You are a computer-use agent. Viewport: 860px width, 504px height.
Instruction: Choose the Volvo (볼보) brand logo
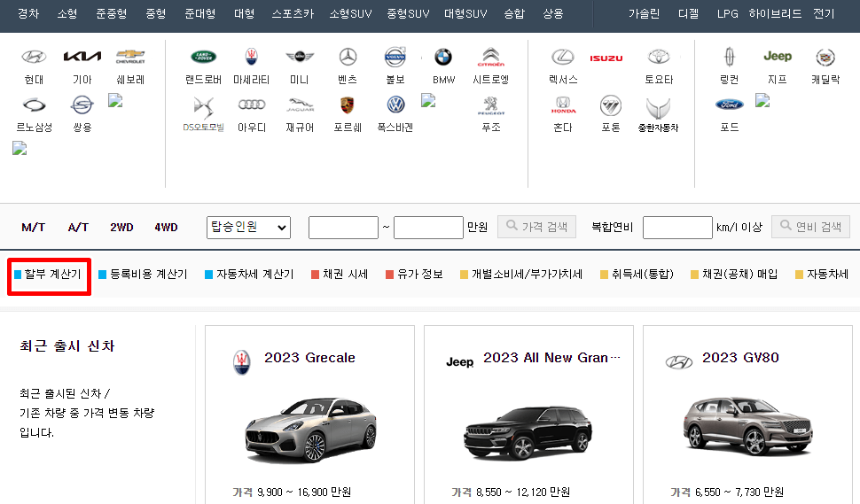395,57
